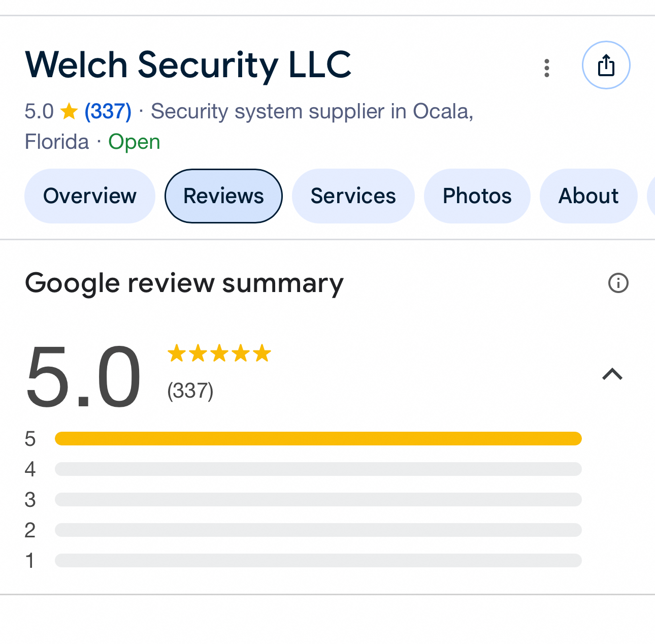Select the 1-star rating bar
Viewport: 655px width, 644px height.
pos(318,560)
